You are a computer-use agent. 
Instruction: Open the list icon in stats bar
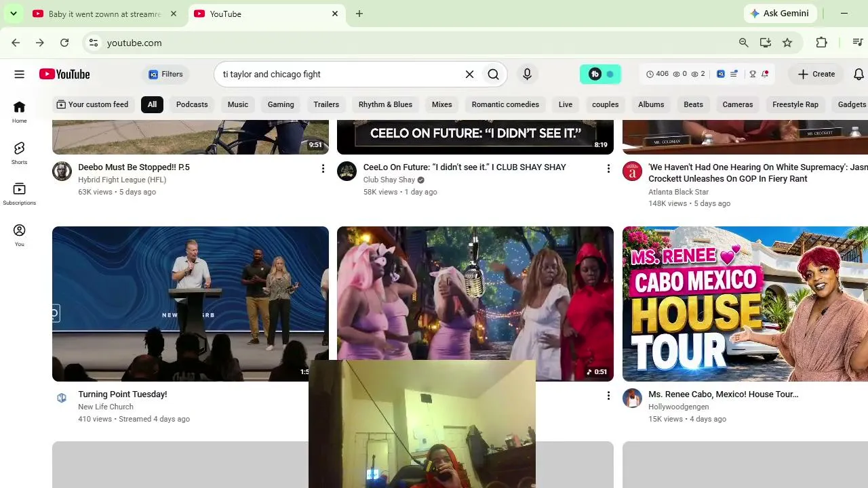coord(734,75)
